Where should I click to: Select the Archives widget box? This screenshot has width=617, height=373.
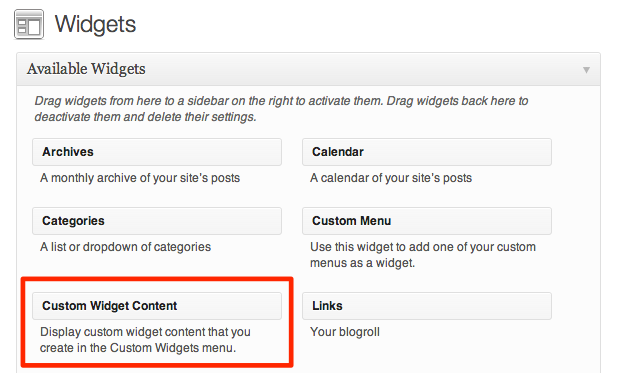coord(157,152)
